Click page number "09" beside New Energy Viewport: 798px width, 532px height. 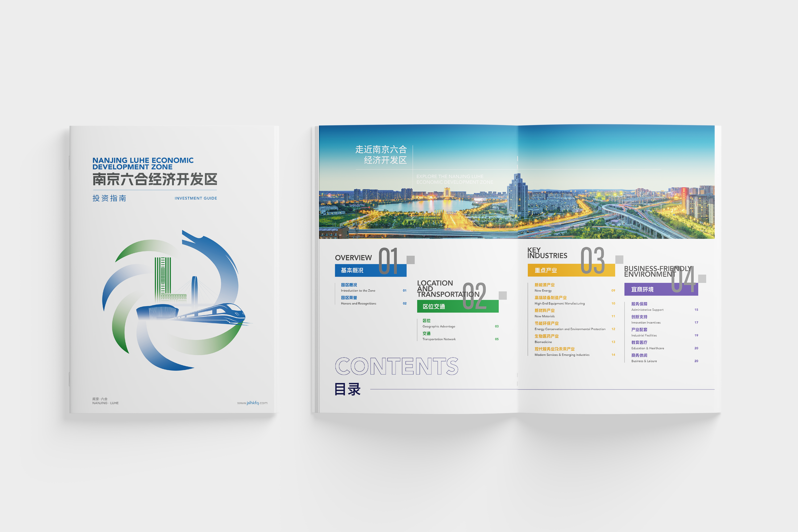613,290
